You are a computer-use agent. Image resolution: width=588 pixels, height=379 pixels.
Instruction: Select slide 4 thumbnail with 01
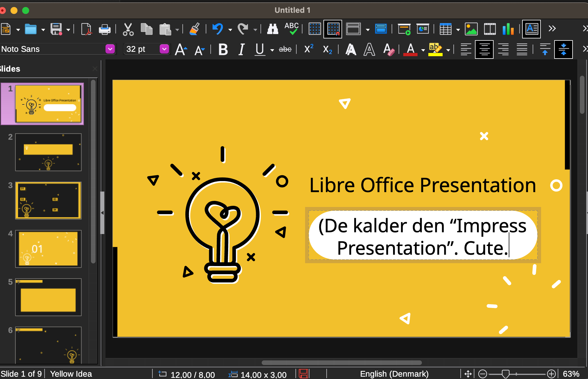48,249
